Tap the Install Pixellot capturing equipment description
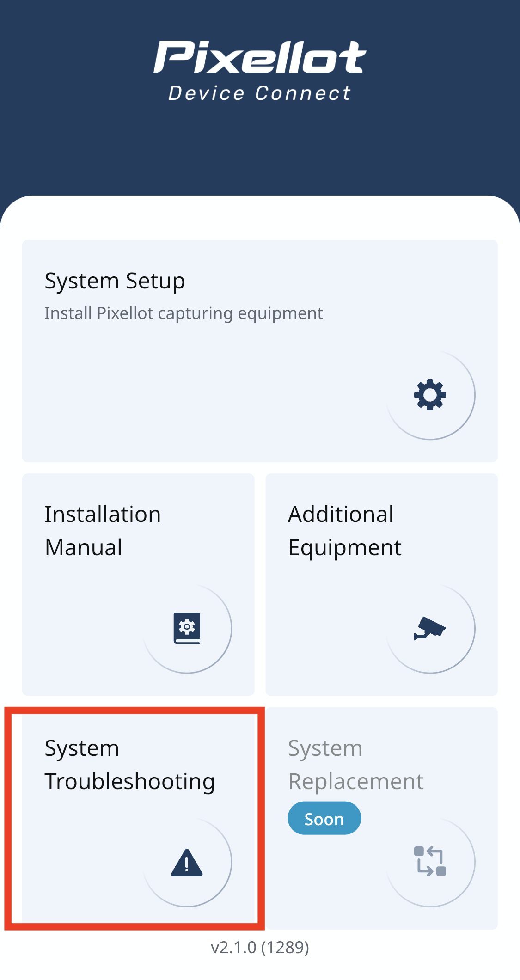 184,313
